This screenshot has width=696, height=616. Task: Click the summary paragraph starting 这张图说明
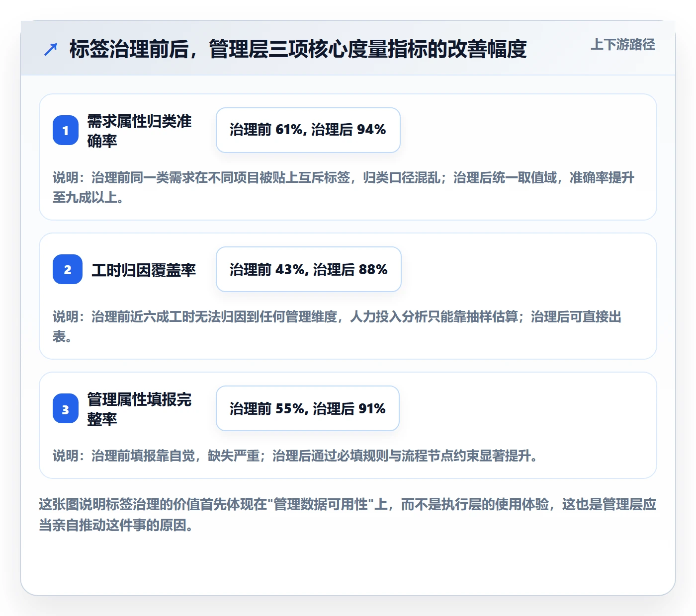point(348,515)
